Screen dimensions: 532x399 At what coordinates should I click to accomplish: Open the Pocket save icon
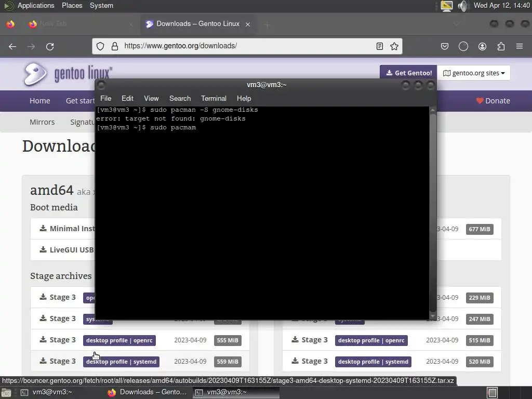point(445,46)
